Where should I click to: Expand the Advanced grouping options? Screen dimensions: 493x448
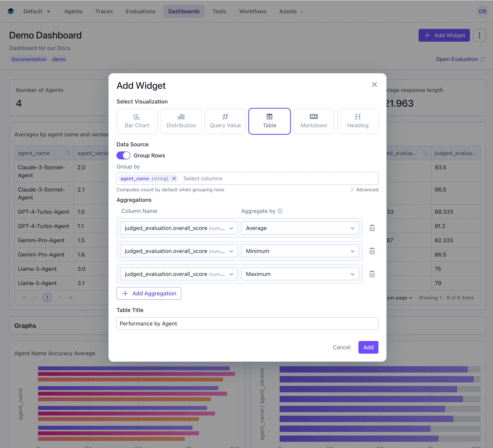364,190
